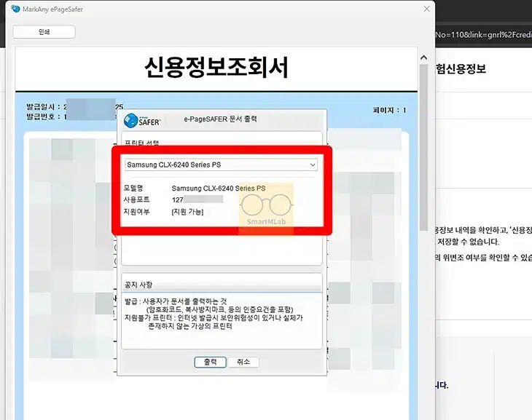
Task: Click the [지원 가능] support status text
Action: 187,212
